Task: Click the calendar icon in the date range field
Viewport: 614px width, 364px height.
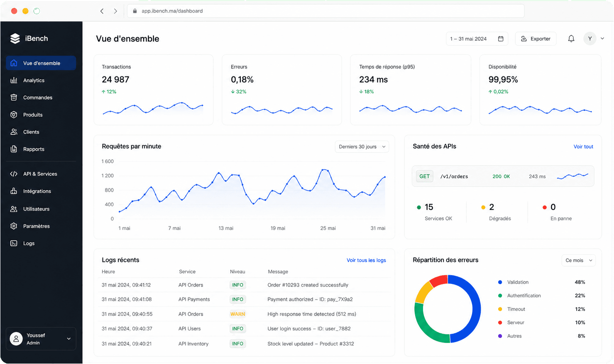Action: pyautogui.click(x=501, y=39)
